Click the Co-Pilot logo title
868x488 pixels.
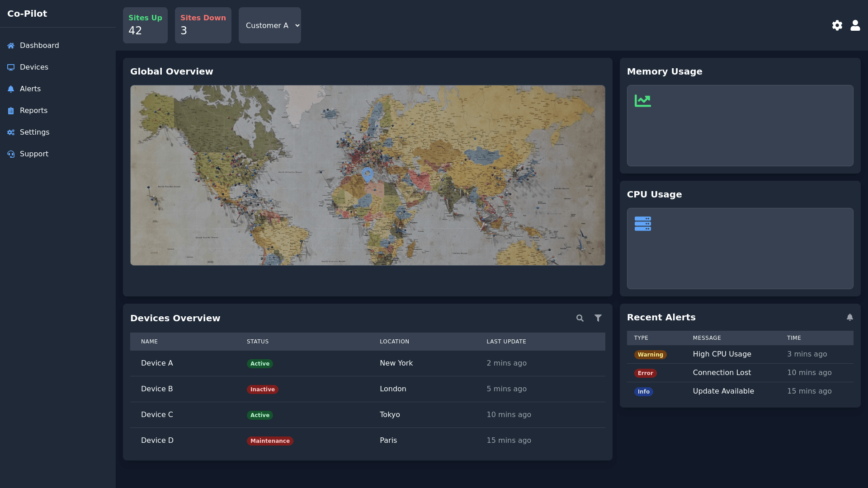(27, 14)
